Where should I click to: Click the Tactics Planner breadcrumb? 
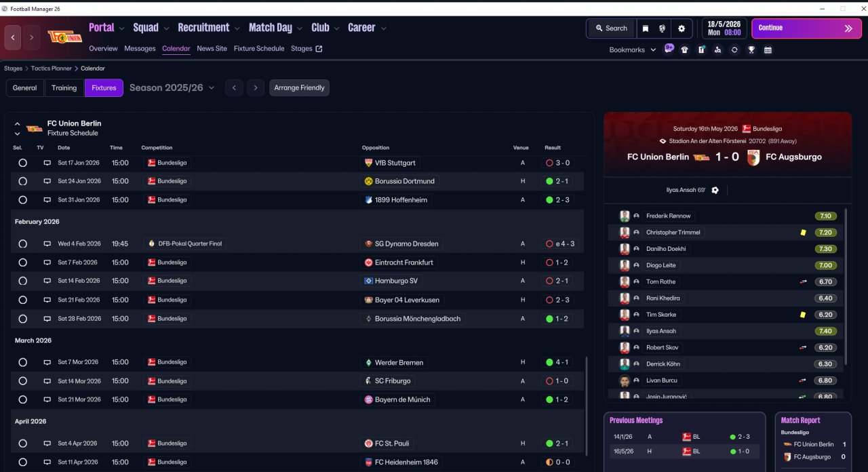coord(52,68)
